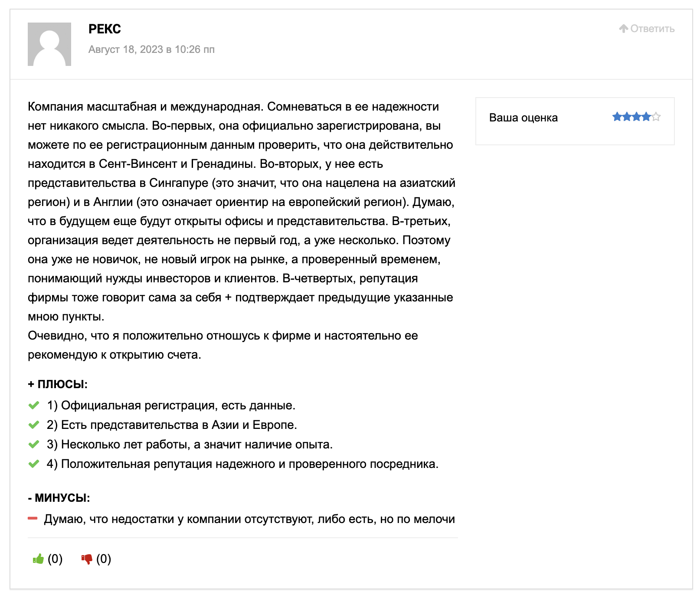Image resolution: width=700 pixels, height=595 pixels.
Task: Click the red minus icon under МИНУСЫ
Action: [x=33, y=518]
